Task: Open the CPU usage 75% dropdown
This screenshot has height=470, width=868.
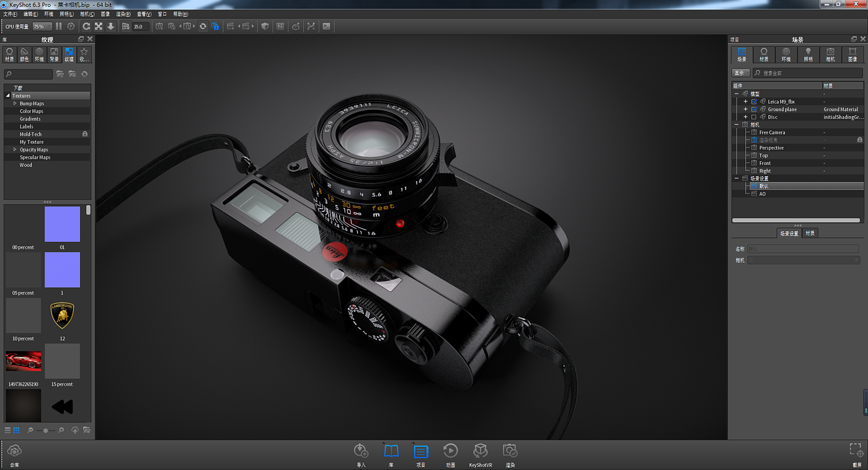Action: (42, 27)
